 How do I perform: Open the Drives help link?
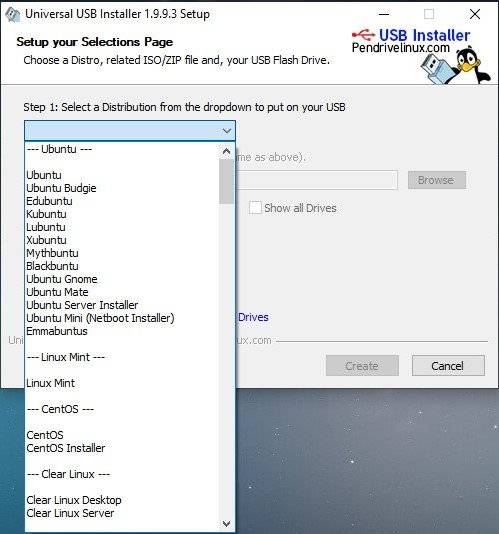(253, 317)
